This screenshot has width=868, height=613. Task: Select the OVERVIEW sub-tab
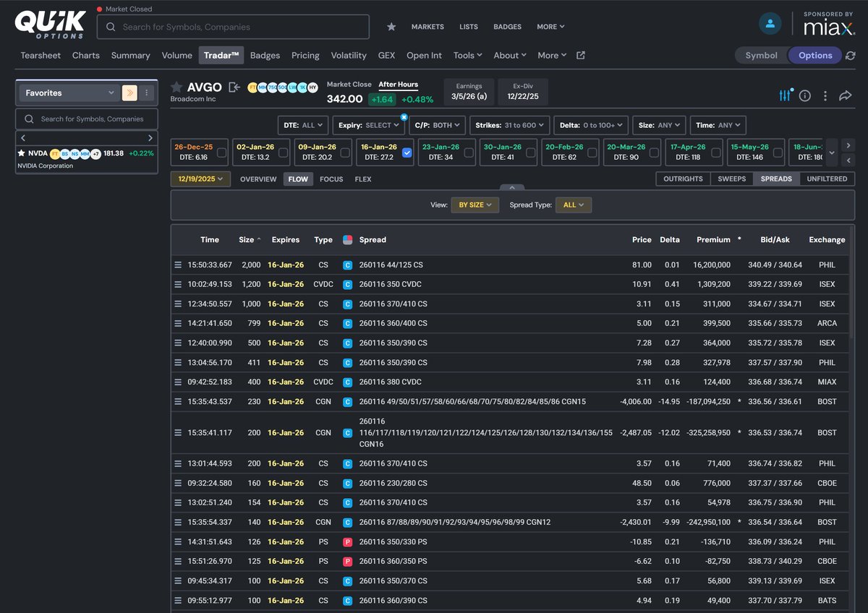(258, 179)
